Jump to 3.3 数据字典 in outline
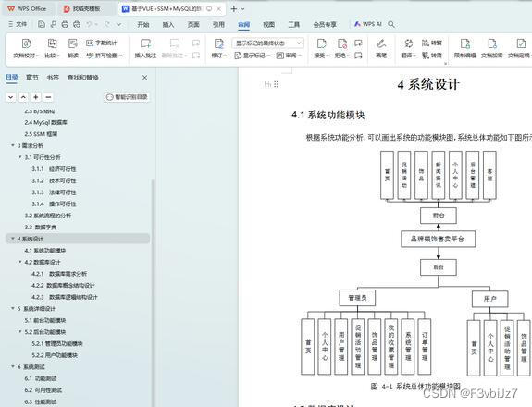The image size is (532, 407). pos(41,227)
